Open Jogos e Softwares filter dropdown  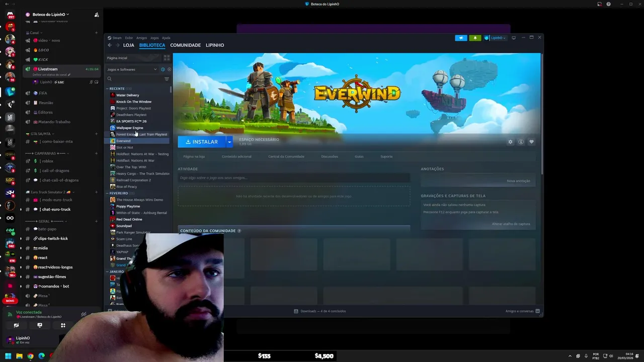[x=132, y=69]
